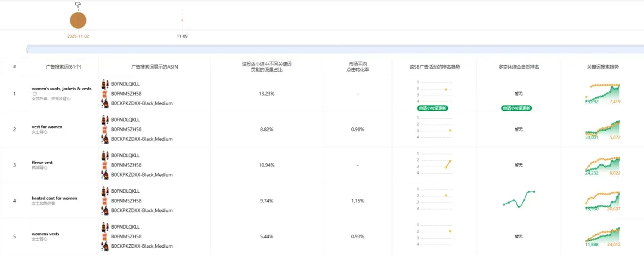This screenshot has width=644, height=255.
Task: Click the blue date range slider bar
Action: point(335,50)
